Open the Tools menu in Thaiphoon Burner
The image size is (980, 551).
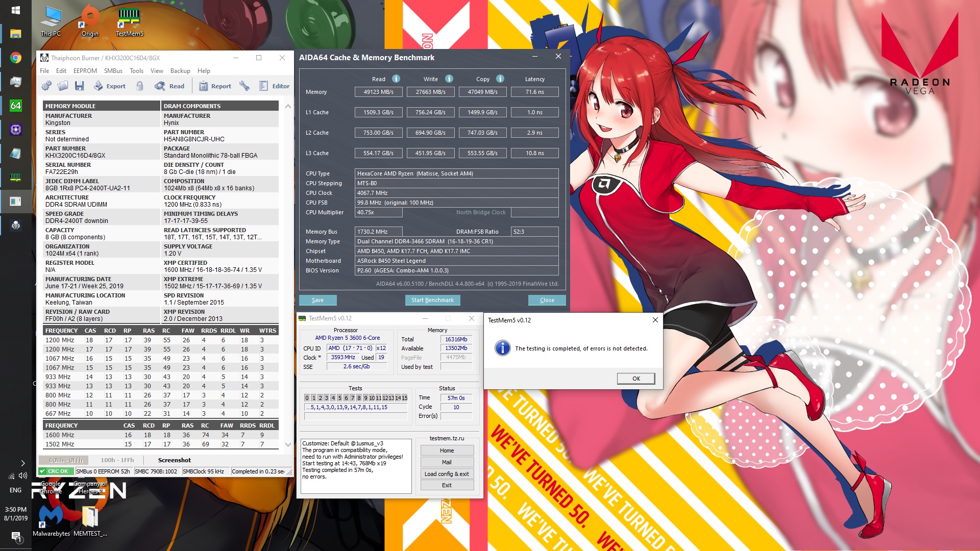[136, 71]
